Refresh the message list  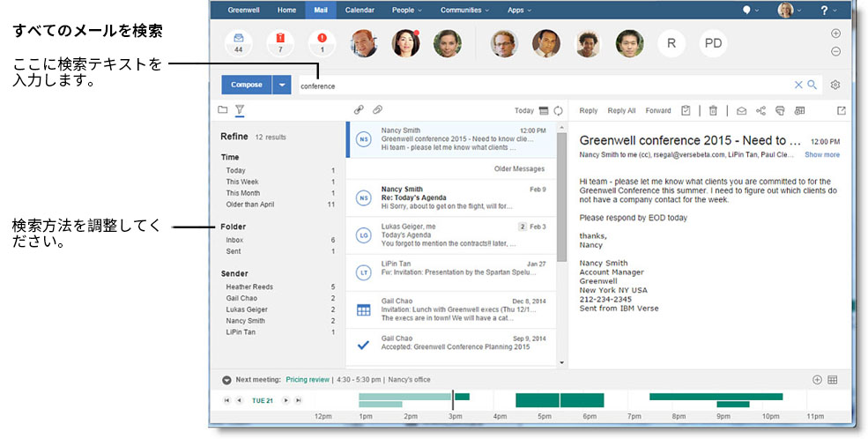pos(558,111)
